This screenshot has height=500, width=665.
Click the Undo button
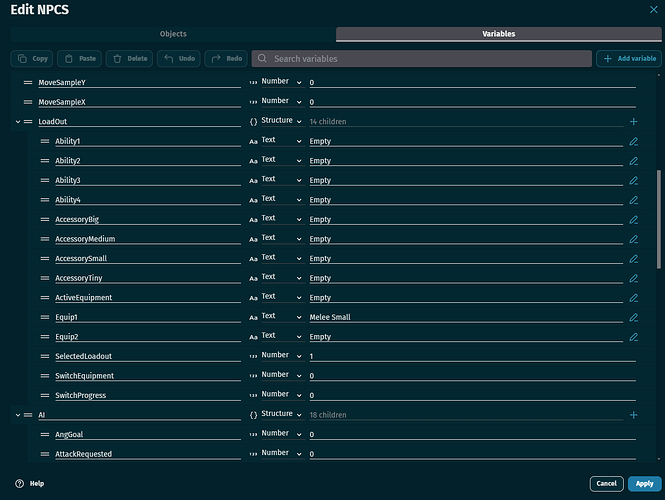point(179,59)
